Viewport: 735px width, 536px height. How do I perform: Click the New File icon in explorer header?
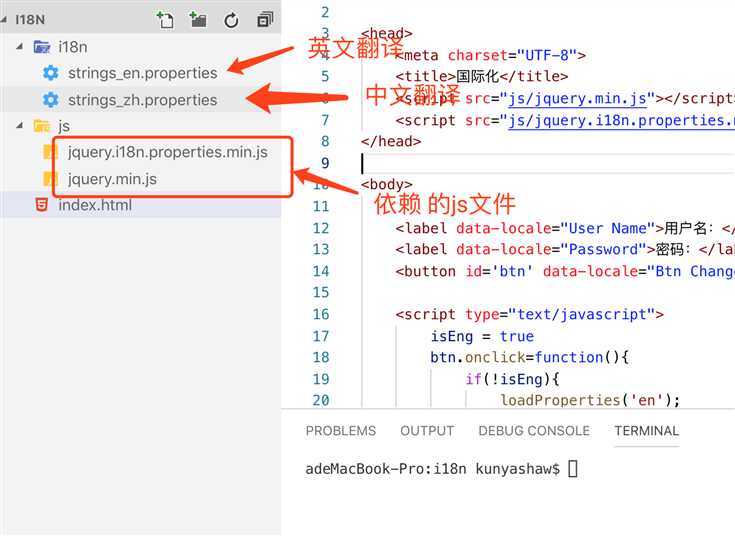[x=165, y=20]
